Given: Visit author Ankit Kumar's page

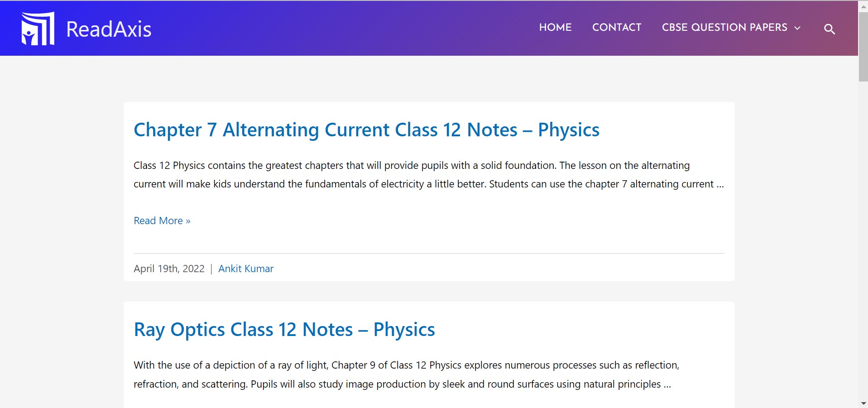Looking at the screenshot, I should [x=246, y=269].
